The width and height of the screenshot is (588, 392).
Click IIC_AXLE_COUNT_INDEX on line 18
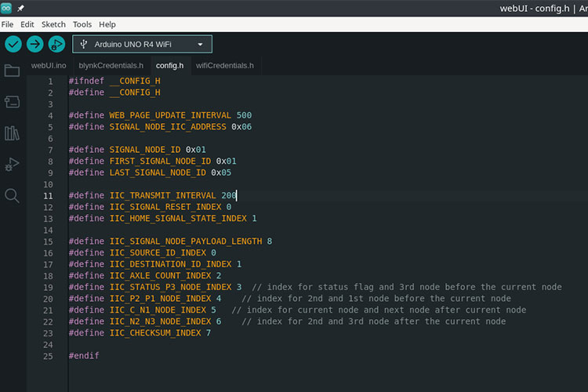point(160,276)
